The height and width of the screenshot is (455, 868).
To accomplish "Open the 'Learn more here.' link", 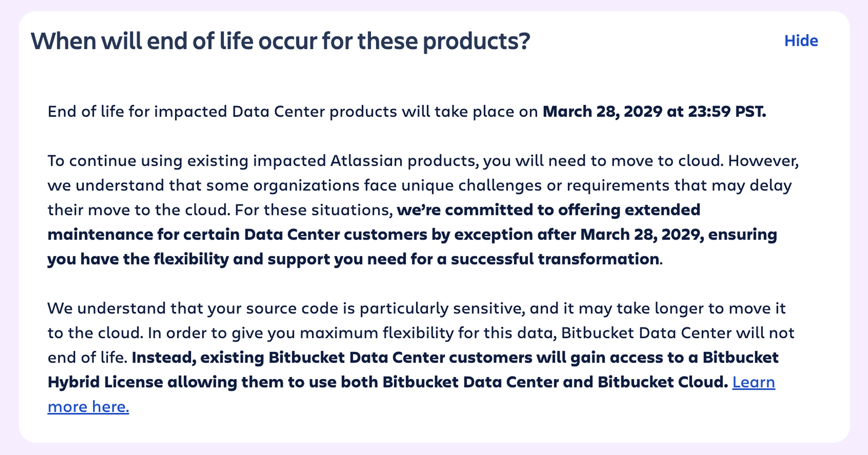I will [753, 382].
